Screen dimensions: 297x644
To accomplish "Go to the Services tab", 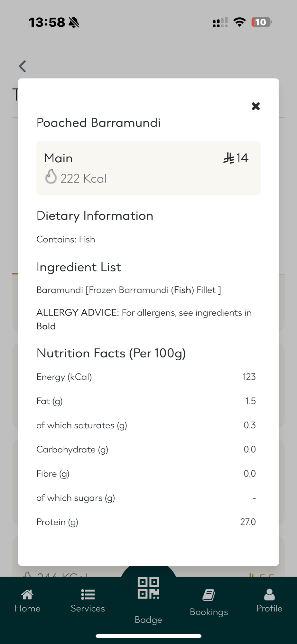I will (x=88, y=601).
